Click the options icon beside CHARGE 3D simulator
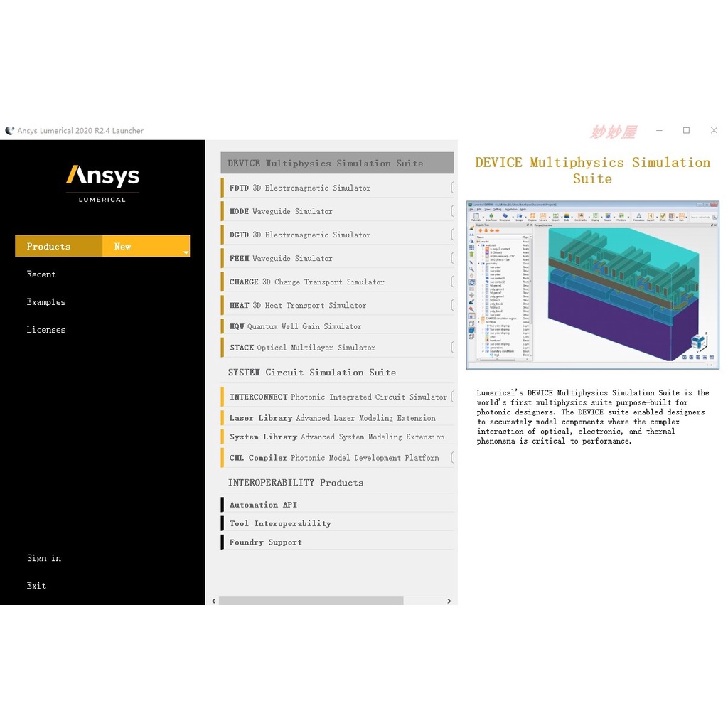Viewport: 728px width, 728px height. coord(453,281)
